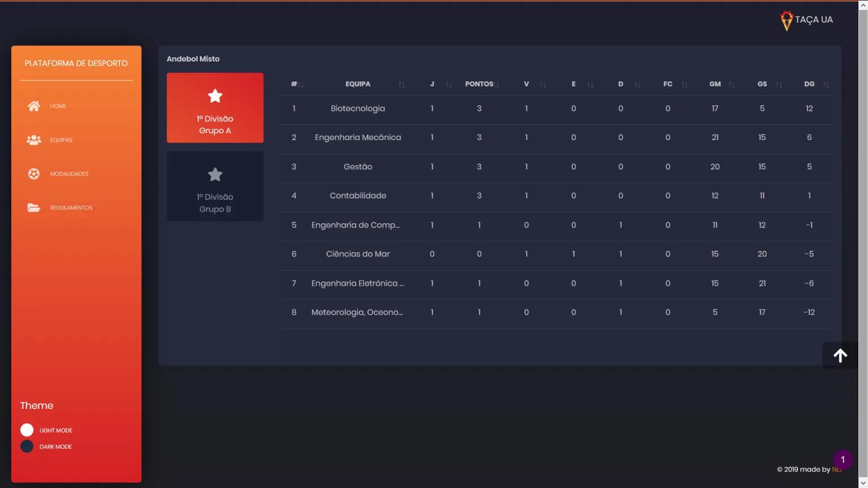Viewport: 868px width, 488px height.
Task: Click Gestão's GM value 20
Action: 715,167
